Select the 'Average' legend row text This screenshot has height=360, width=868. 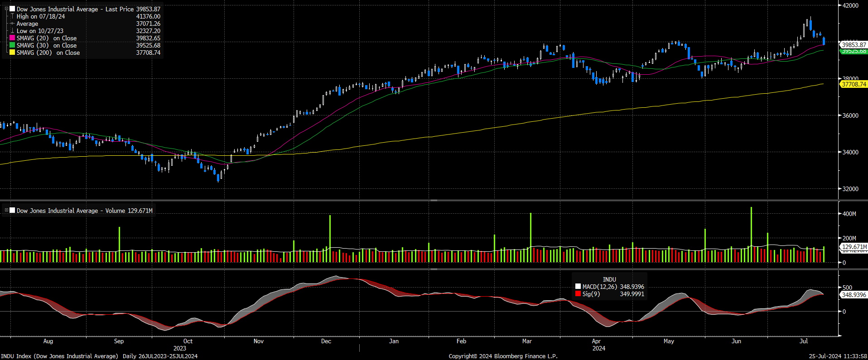tap(27, 24)
